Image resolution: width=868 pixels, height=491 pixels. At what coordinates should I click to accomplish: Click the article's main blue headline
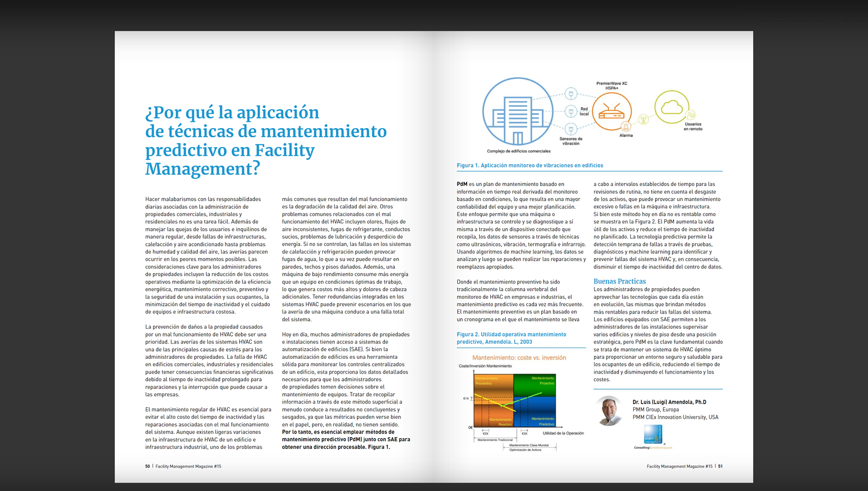265,141
